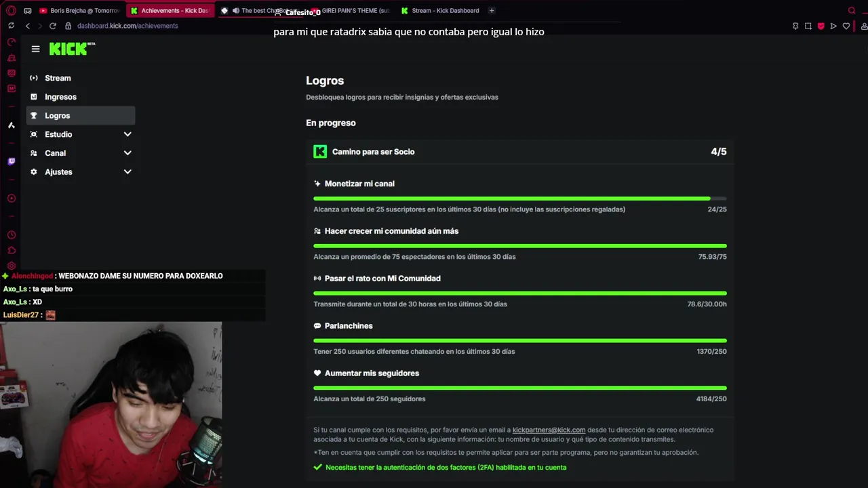Screen dimensions: 868x488
Task: Open the Twitch icon in the browser sidebar
Action: click(x=12, y=161)
